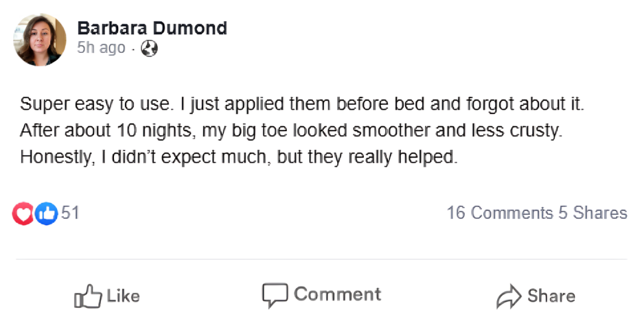The width and height of the screenshot is (644, 321).
Task: Click the curved arrow Share icon
Action: (x=508, y=297)
